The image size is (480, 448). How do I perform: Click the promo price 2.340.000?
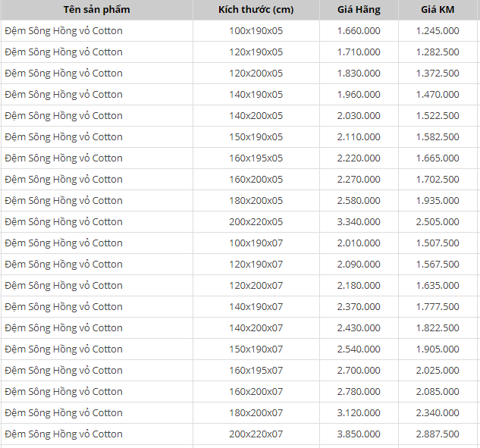(x=438, y=413)
